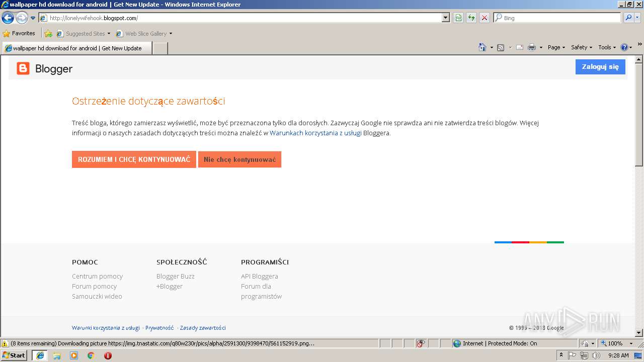This screenshot has height=362, width=644.
Task: Click the Show Desktop button
Action: [x=638, y=355]
